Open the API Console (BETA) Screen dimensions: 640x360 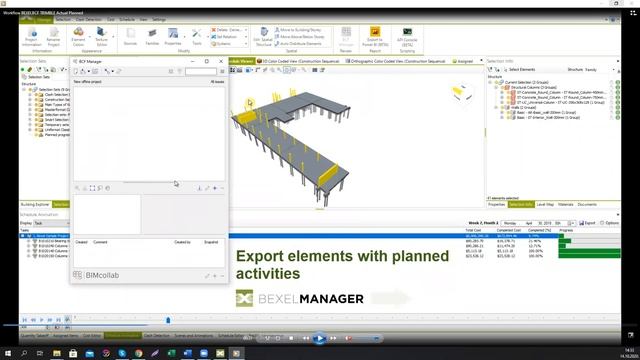point(407,37)
